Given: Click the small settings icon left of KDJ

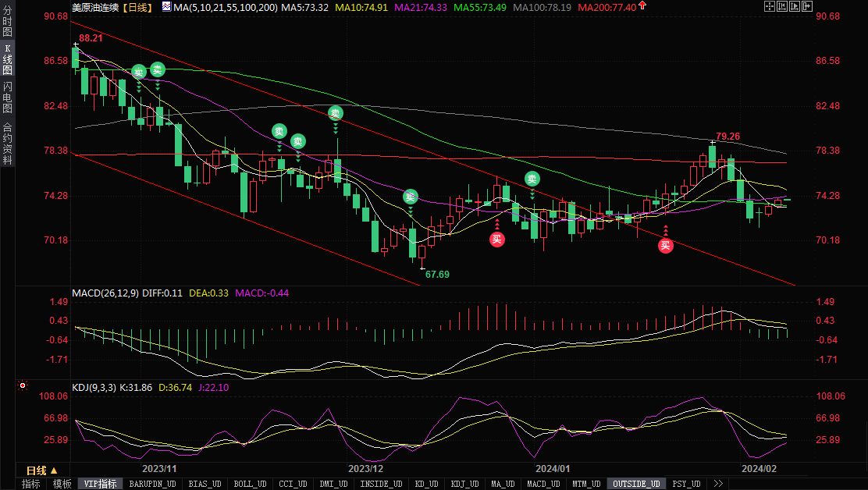Looking at the screenshot, I should [x=23, y=385].
